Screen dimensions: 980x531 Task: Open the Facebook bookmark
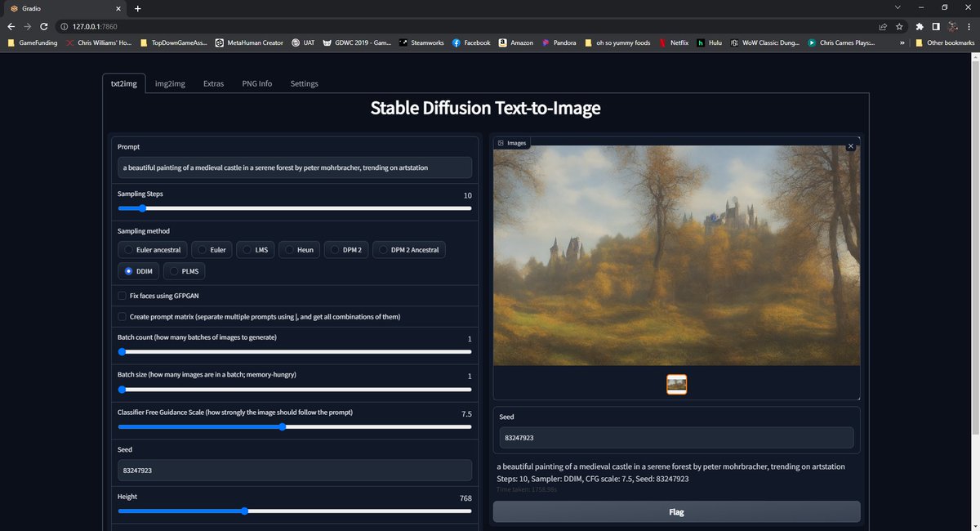coord(471,42)
